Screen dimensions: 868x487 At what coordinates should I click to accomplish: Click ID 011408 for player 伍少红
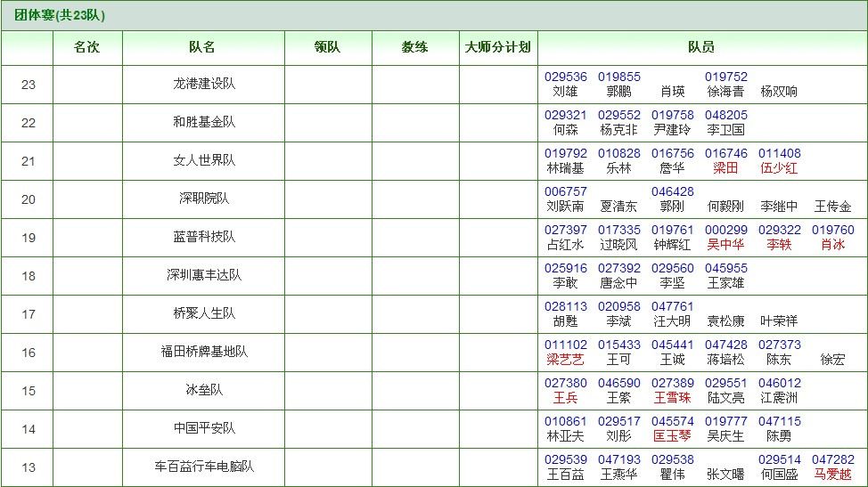pyautogui.click(x=779, y=153)
